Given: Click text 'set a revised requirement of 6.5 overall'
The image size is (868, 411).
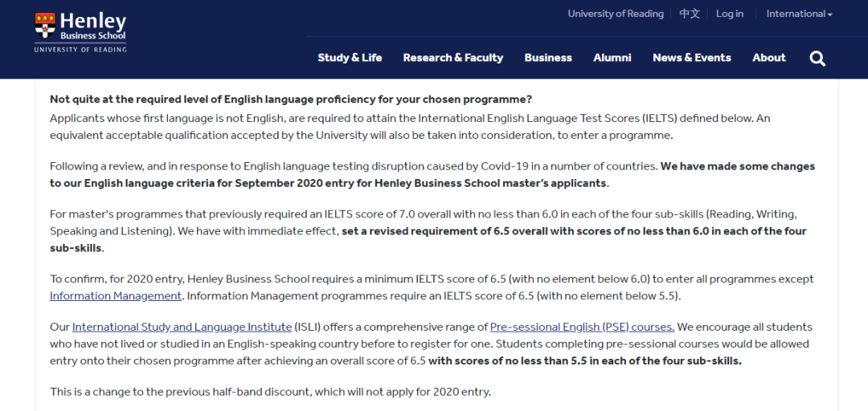Looking at the screenshot, I should (425, 231).
